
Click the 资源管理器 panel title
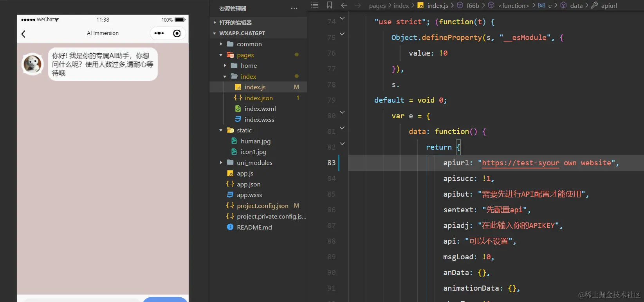(233, 8)
